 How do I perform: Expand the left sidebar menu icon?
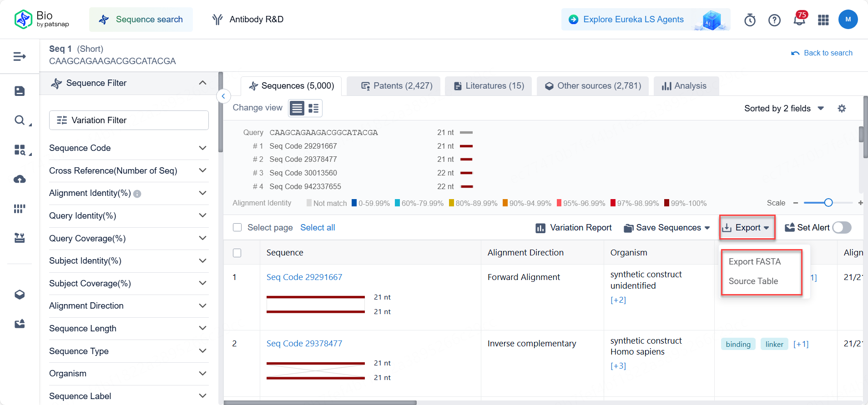pos(20,56)
